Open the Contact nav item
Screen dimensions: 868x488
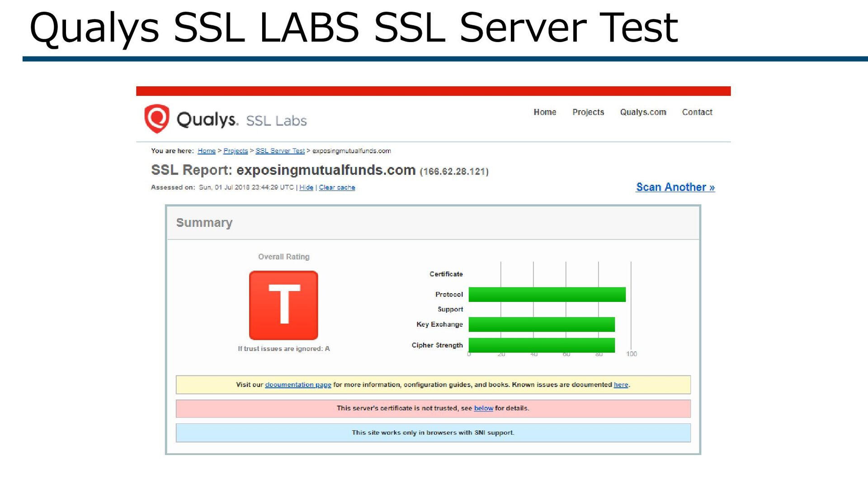[697, 112]
